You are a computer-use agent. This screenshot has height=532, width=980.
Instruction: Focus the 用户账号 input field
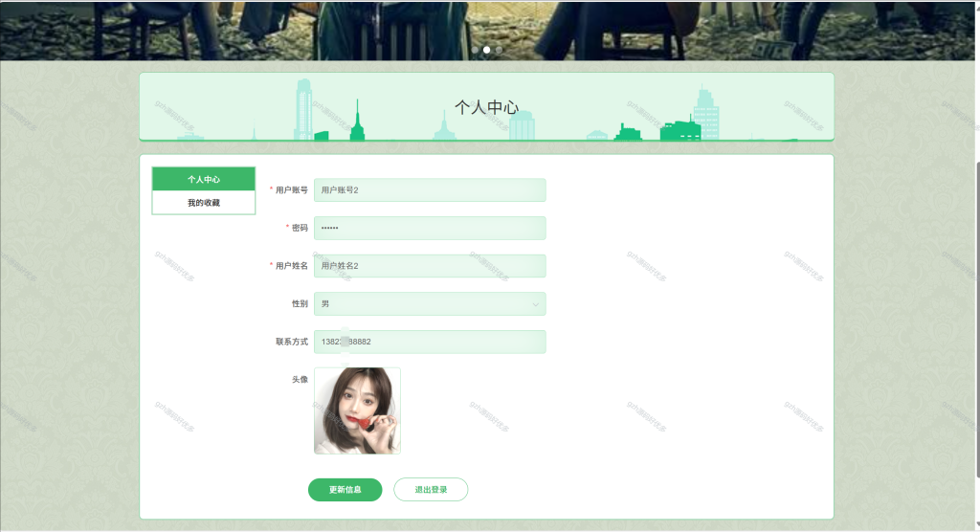click(430, 190)
